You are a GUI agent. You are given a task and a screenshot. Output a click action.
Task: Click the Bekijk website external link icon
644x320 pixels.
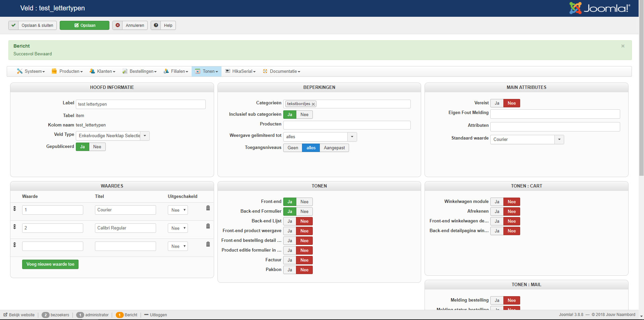(5, 315)
